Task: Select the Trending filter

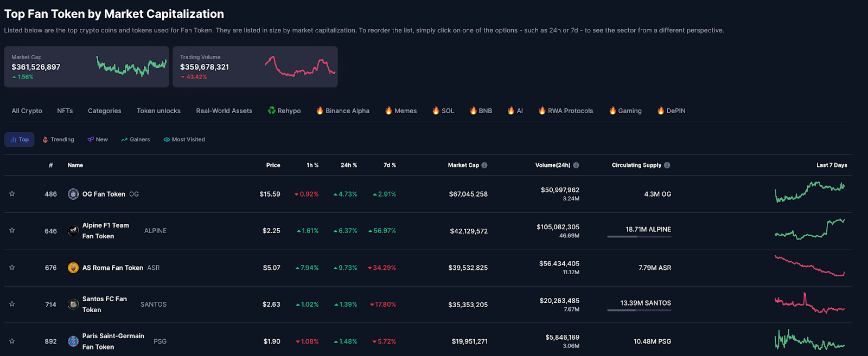Action: [58, 140]
